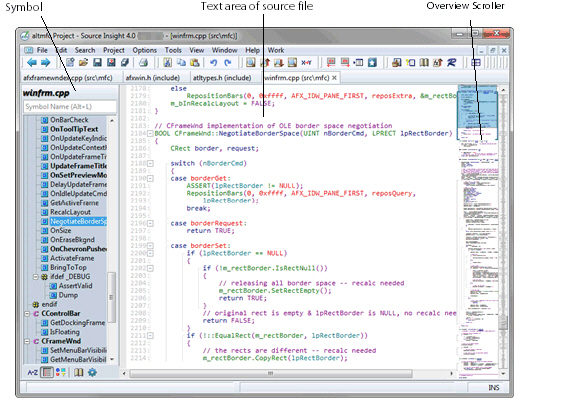This screenshot has height=406, width=561.
Task: Click the code vertical scrollbar thumb
Action: point(503,323)
